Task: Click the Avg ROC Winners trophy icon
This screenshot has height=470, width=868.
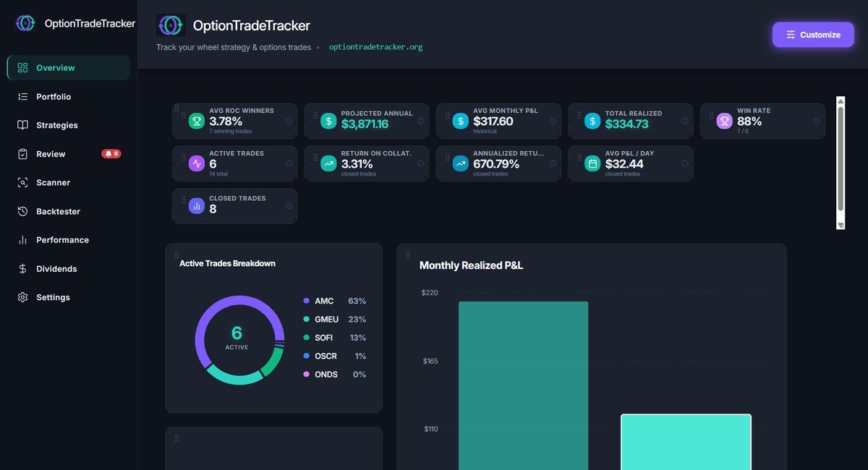Action: tap(197, 121)
